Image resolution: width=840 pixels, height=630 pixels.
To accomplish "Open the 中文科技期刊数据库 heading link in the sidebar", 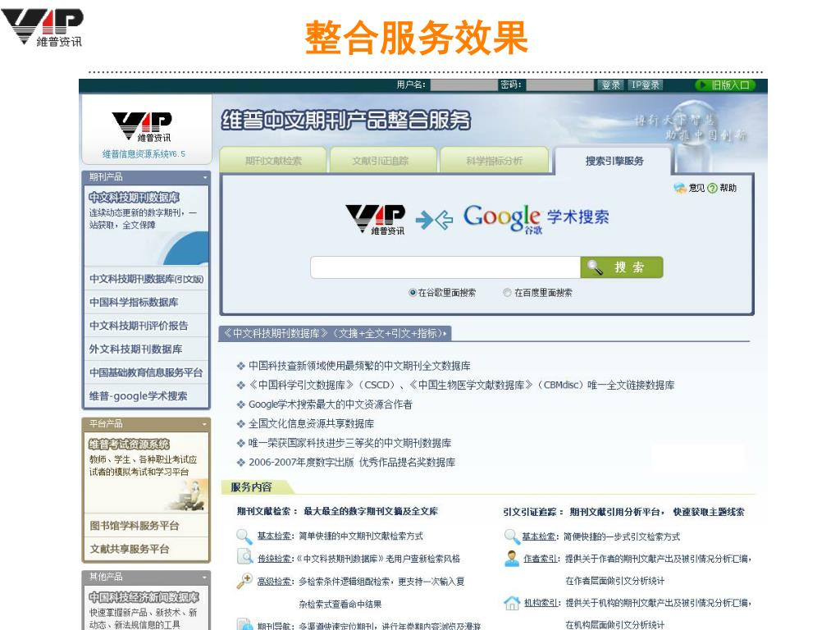I will [x=135, y=197].
